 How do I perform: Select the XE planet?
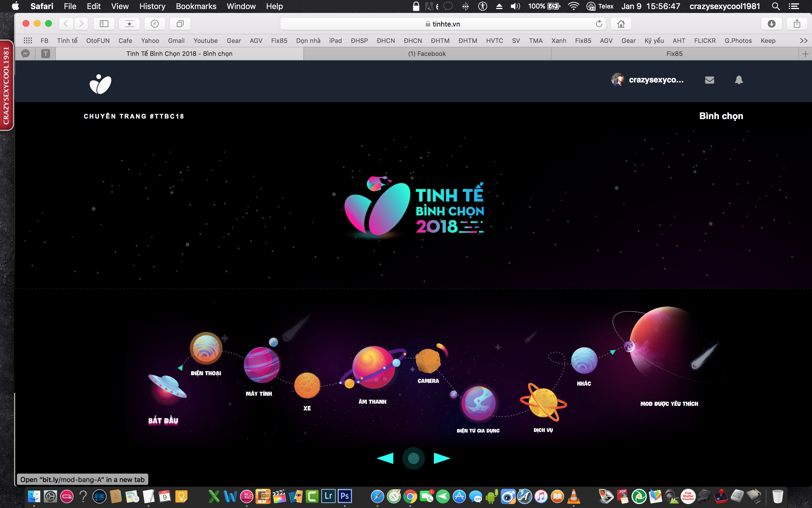307,385
